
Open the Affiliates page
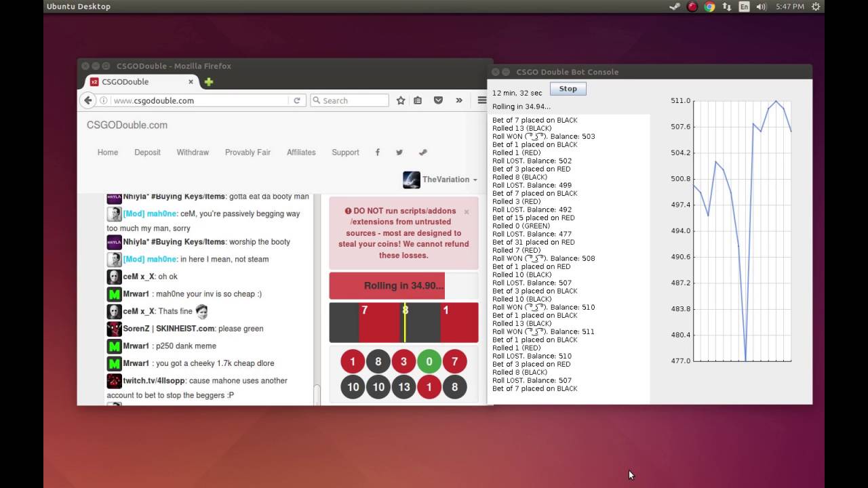click(x=301, y=152)
